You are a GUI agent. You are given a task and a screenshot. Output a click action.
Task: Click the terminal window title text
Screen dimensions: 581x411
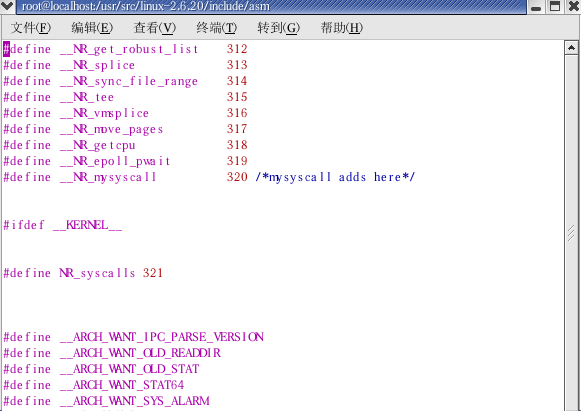click(146, 6)
